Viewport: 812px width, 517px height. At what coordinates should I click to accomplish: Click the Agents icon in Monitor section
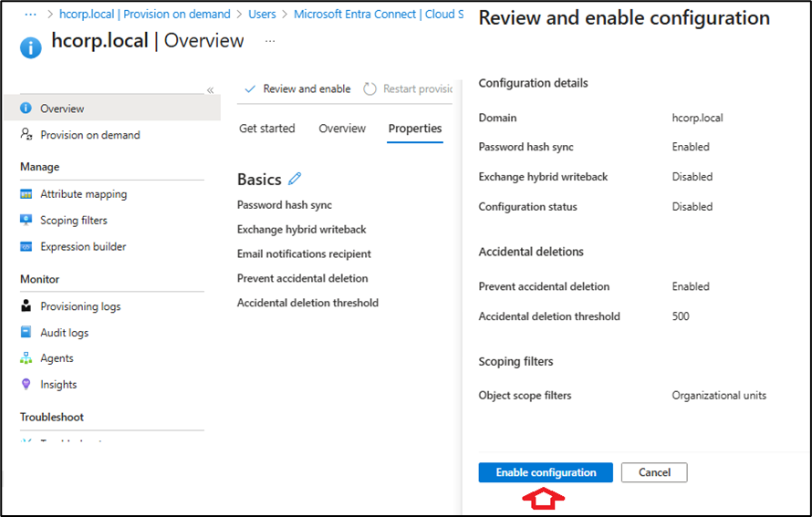click(26, 358)
